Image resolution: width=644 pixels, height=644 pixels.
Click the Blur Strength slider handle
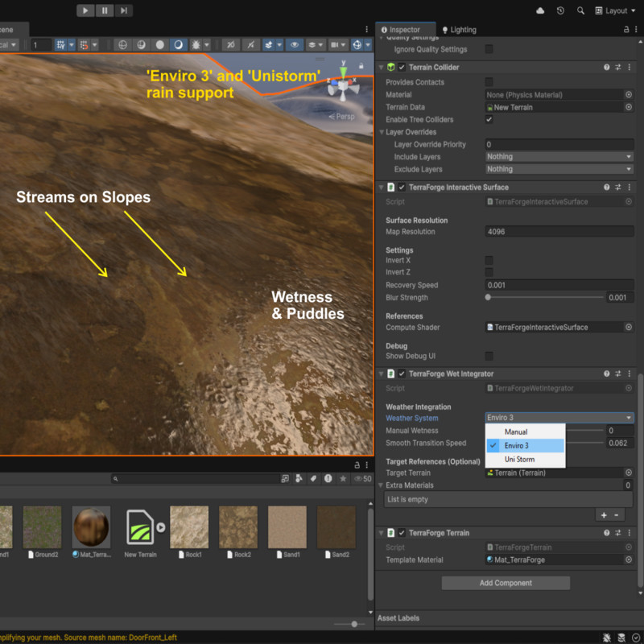tap(488, 297)
